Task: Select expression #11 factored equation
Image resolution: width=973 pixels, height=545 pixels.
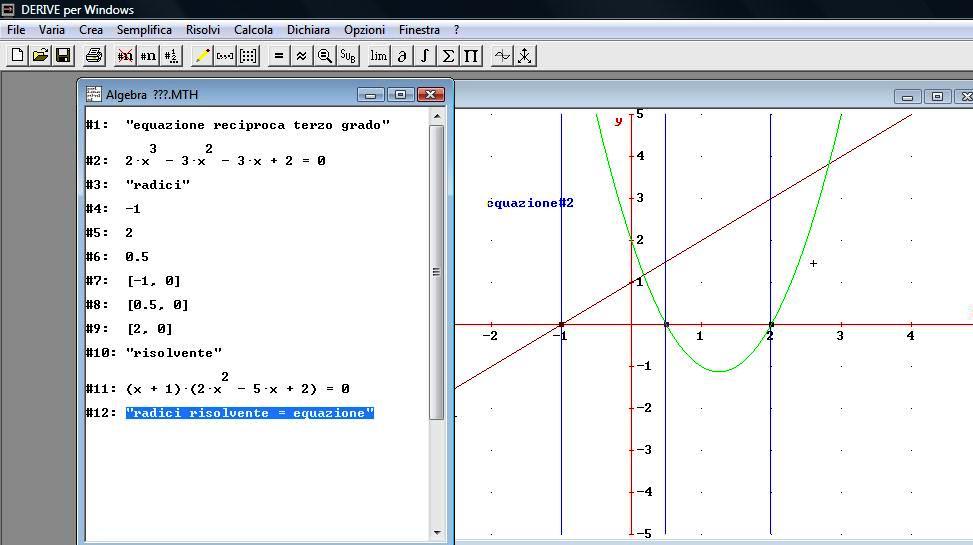Action: (238, 384)
